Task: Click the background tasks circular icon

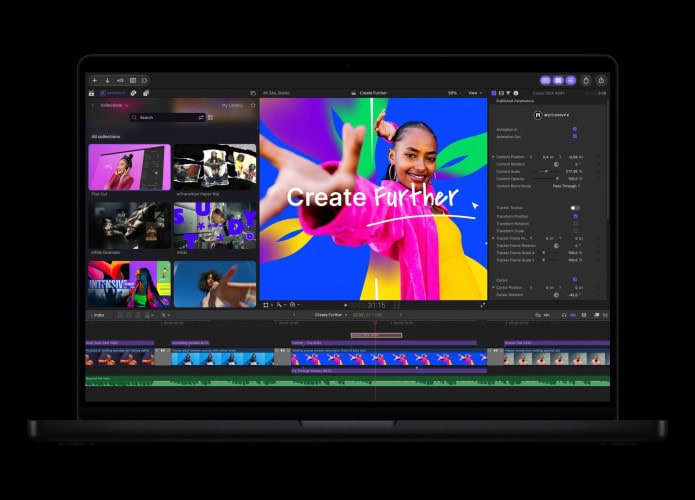Action: point(144,80)
